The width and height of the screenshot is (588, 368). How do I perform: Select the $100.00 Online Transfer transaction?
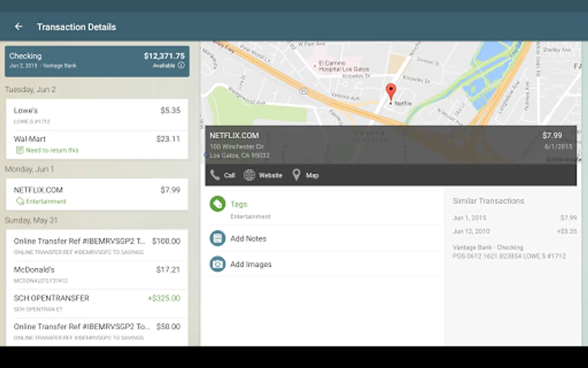tap(97, 245)
